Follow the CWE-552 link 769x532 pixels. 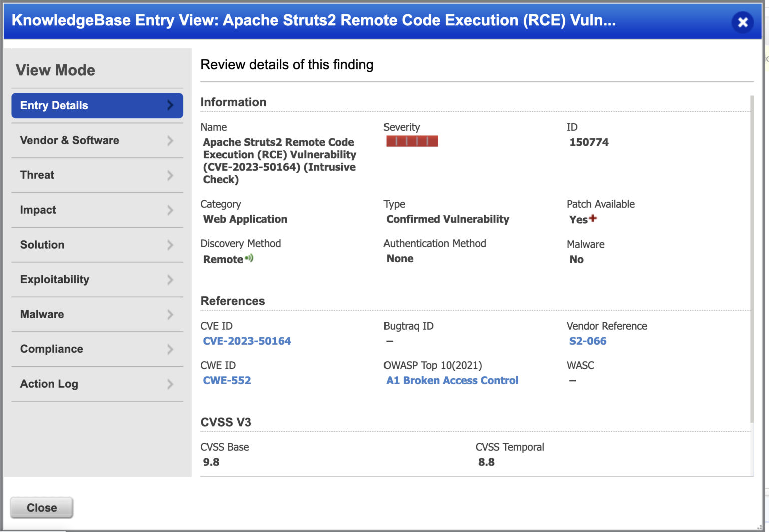[x=227, y=380]
